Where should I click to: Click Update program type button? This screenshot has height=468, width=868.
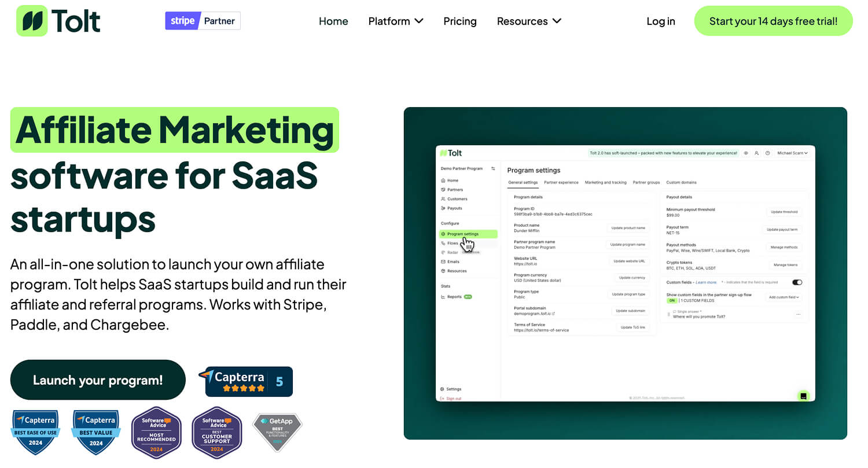(x=628, y=294)
